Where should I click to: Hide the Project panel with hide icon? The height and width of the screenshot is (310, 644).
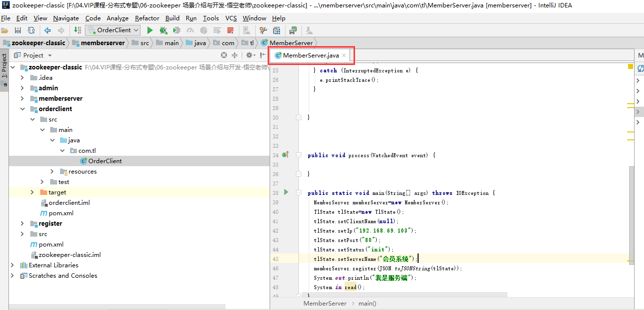click(263, 56)
